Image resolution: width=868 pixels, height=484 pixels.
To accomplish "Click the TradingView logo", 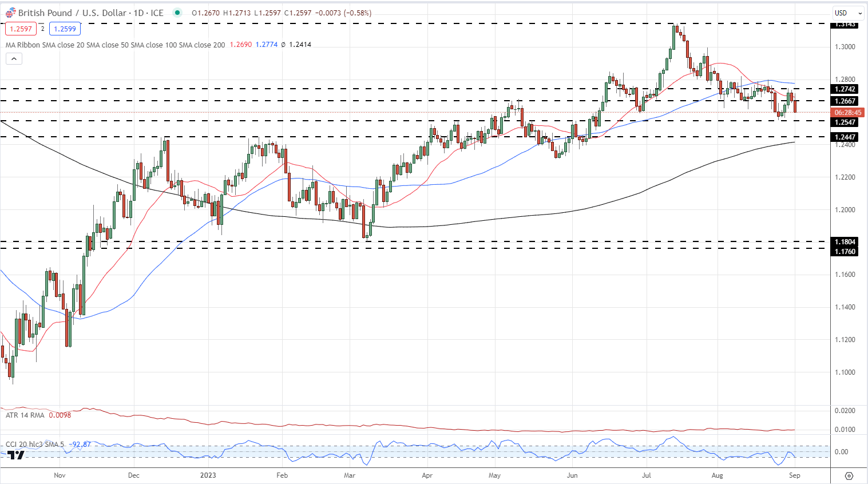I will tap(16, 455).
